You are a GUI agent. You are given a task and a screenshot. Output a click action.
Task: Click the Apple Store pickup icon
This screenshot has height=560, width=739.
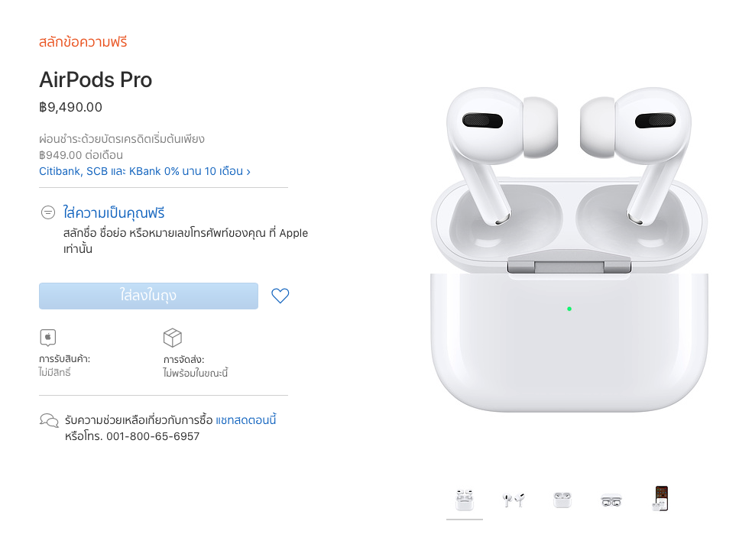pos(47,338)
